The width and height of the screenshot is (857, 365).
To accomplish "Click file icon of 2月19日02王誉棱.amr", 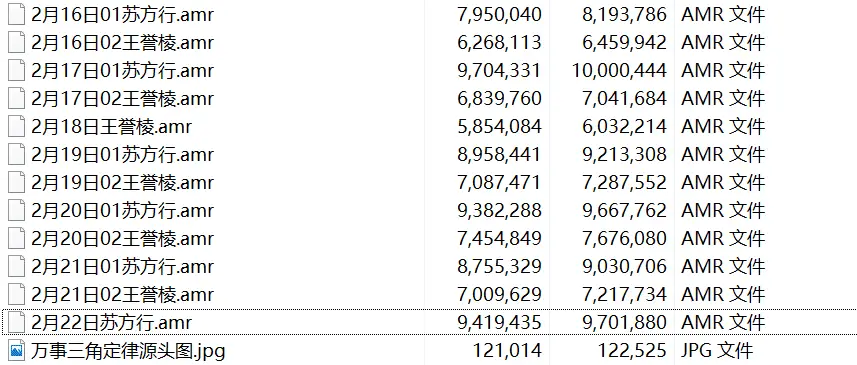I will (x=17, y=182).
